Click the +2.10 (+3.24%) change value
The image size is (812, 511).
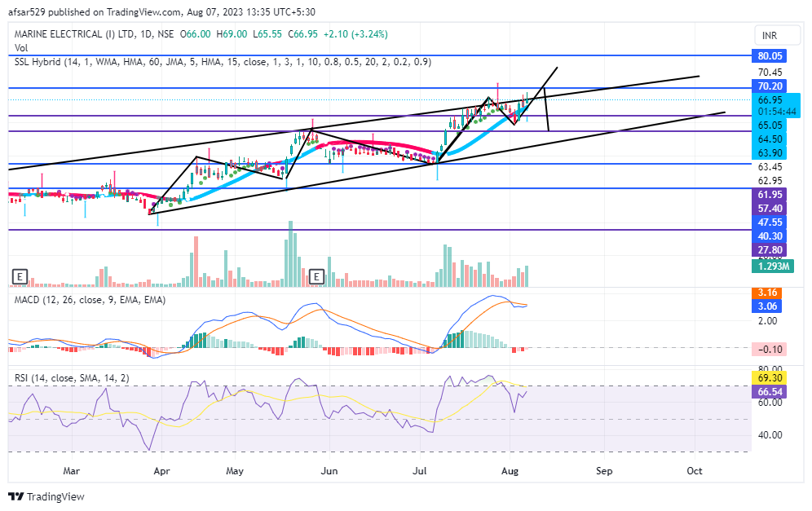tap(355, 34)
